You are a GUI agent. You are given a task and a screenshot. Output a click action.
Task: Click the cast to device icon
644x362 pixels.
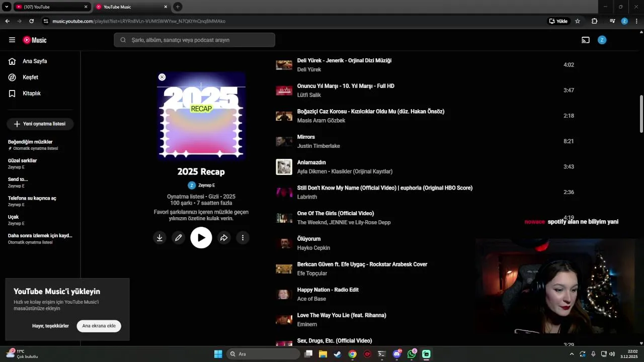click(x=586, y=40)
